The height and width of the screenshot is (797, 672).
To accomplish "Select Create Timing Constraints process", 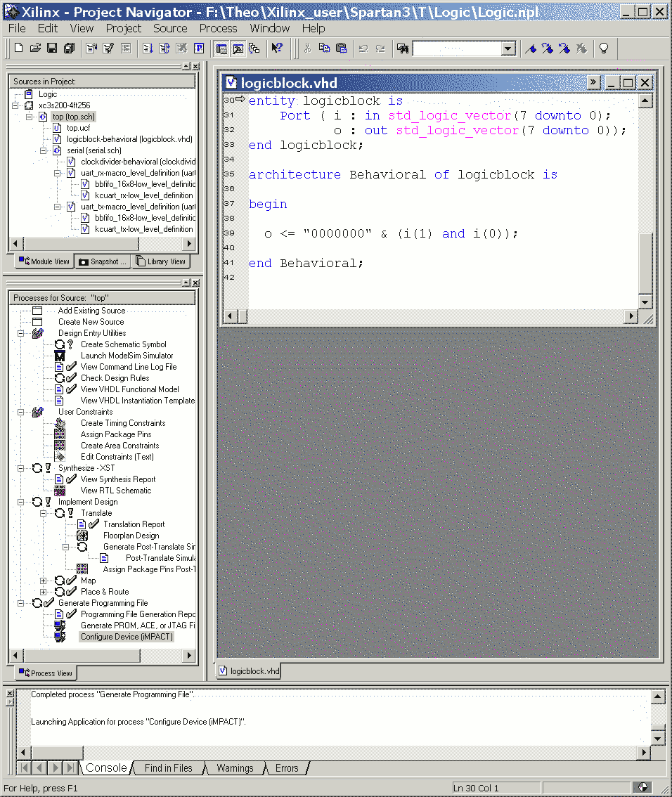I will (123, 423).
